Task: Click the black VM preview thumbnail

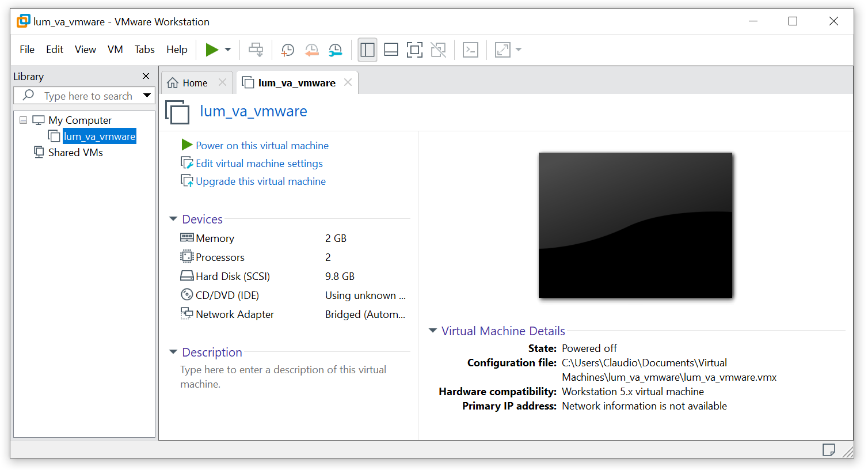Action: pyautogui.click(x=635, y=225)
